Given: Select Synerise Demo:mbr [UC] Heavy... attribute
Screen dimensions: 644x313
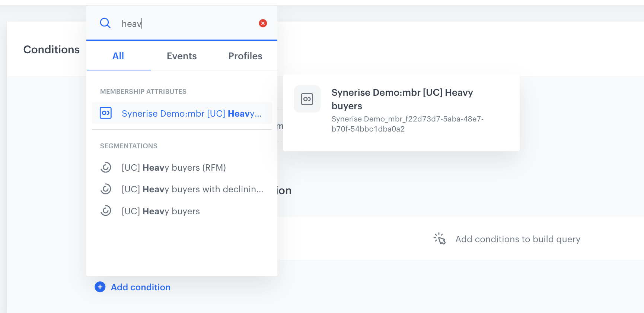Looking at the screenshot, I should pyautogui.click(x=191, y=114).
